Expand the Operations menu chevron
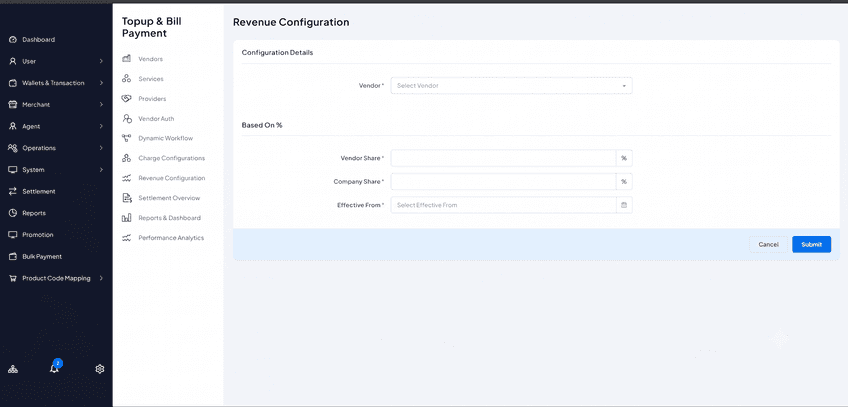 pyautogui.click(x=101, y=148)
